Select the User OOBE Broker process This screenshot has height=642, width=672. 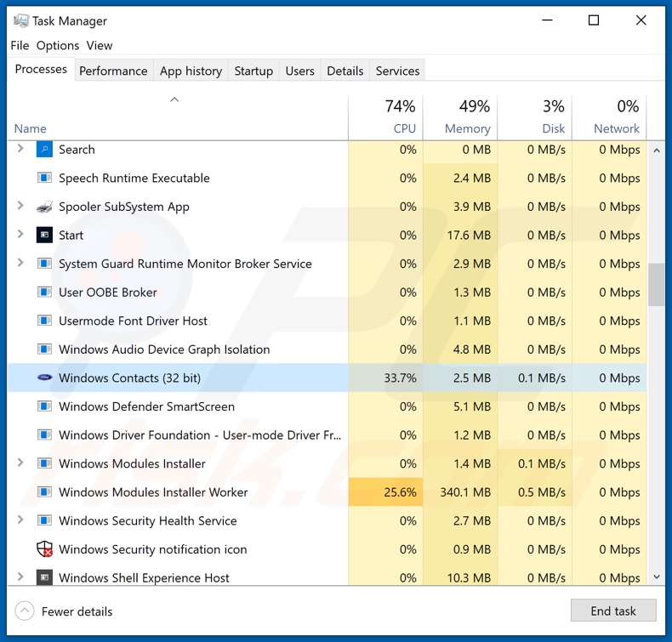(327, 293)
